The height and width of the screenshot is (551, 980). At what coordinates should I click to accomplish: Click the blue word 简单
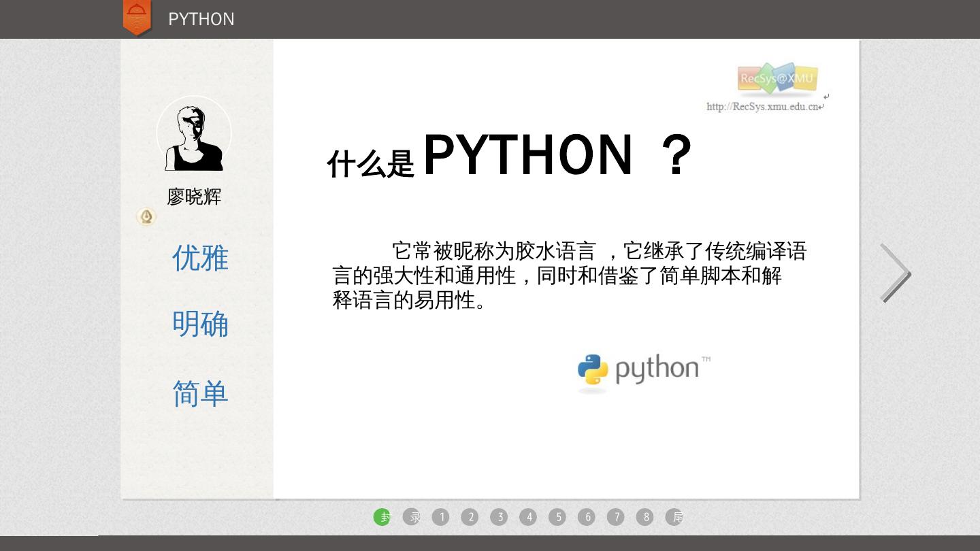pos(200,394)
